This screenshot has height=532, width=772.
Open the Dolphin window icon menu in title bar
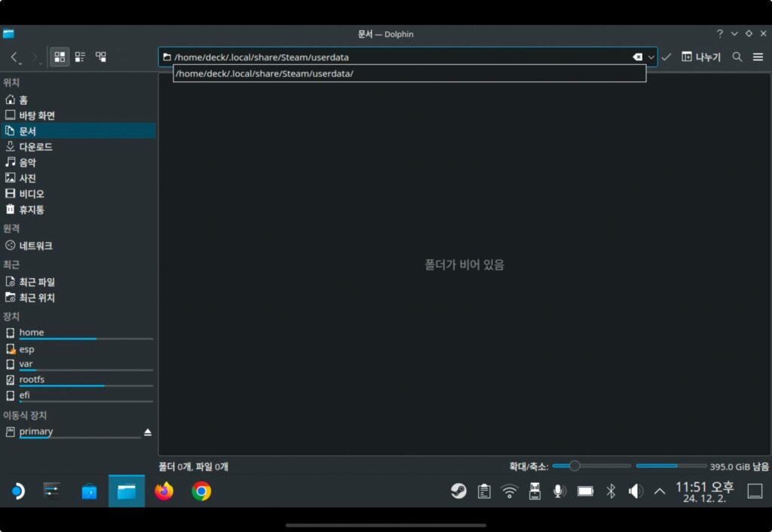click(x=8, y=34)
